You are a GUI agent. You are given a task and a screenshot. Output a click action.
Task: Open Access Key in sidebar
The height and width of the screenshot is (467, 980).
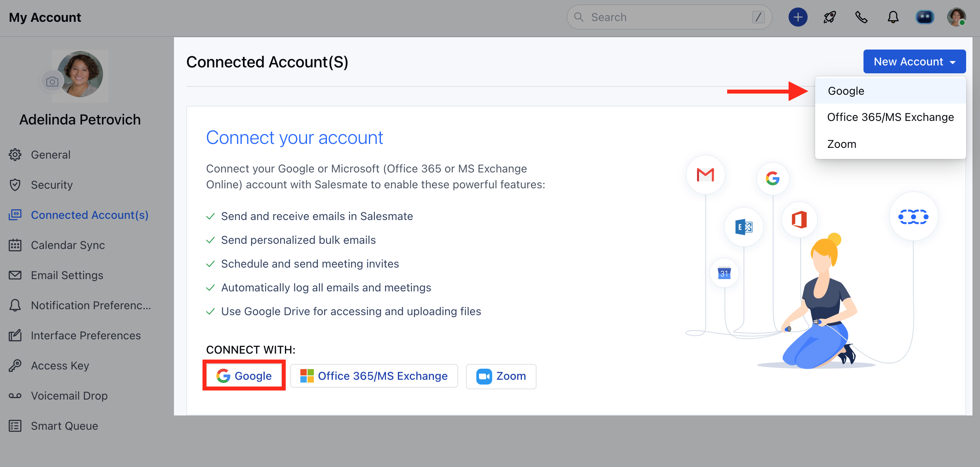pyautogui.click(x=60, y=366)
